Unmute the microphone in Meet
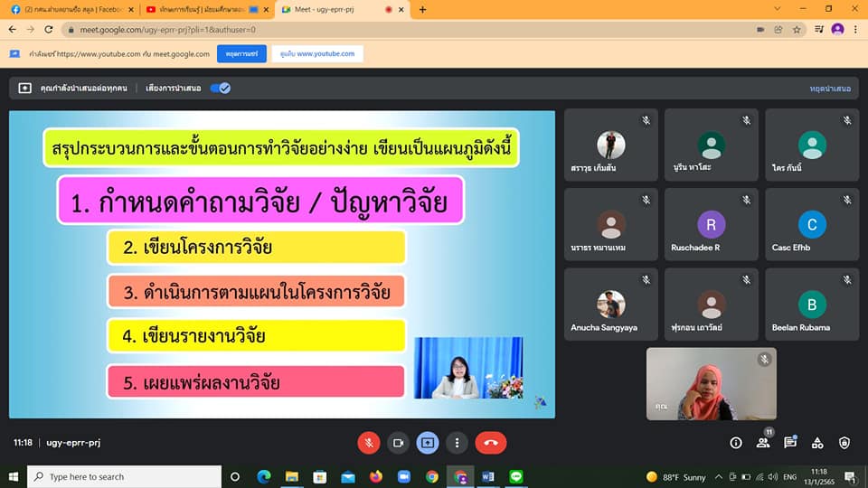 [x=368, y=443]
